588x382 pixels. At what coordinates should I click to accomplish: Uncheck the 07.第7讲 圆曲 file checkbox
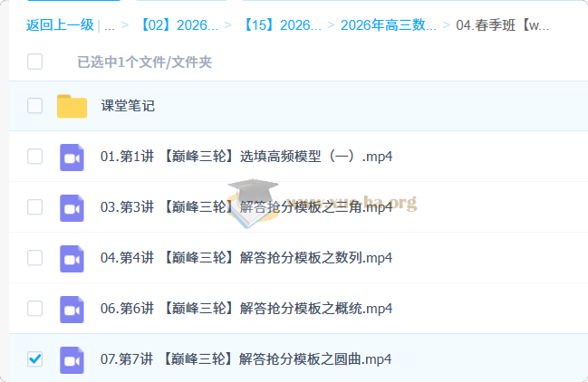[34, 359]
